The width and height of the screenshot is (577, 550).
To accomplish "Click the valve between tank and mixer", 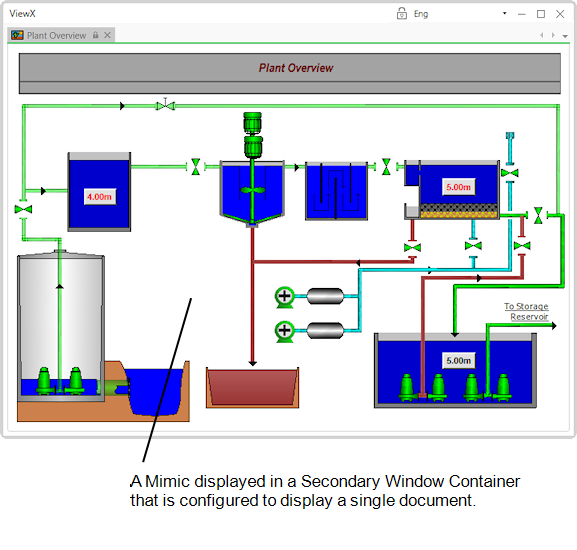I will tap(196, 167).
